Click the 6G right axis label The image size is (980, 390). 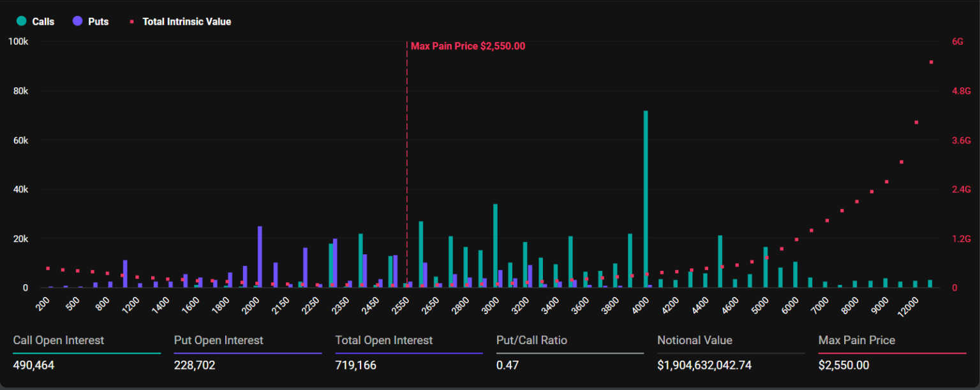coord(957,41)
